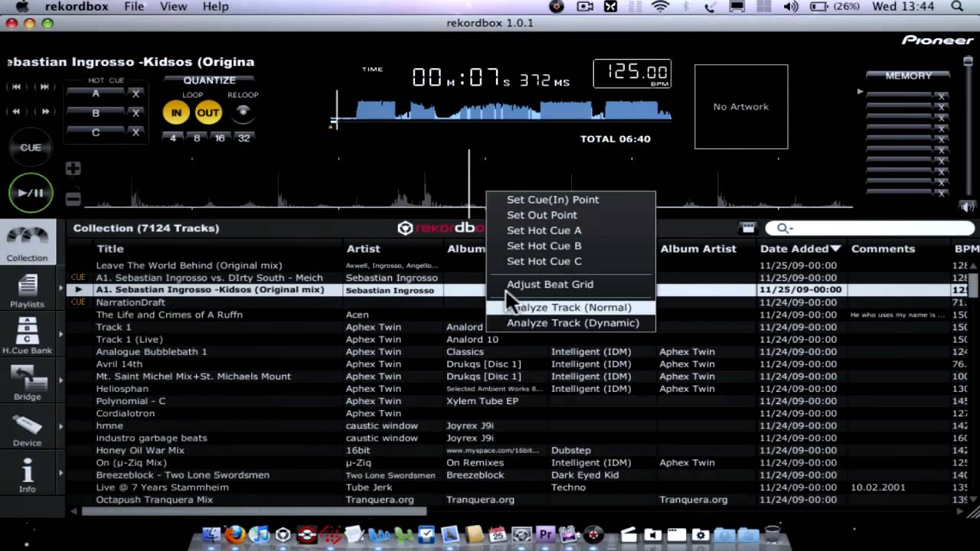Expand the Info sidebar arrow
Screen dimensions: 980x551
click(x=60, y=473)
